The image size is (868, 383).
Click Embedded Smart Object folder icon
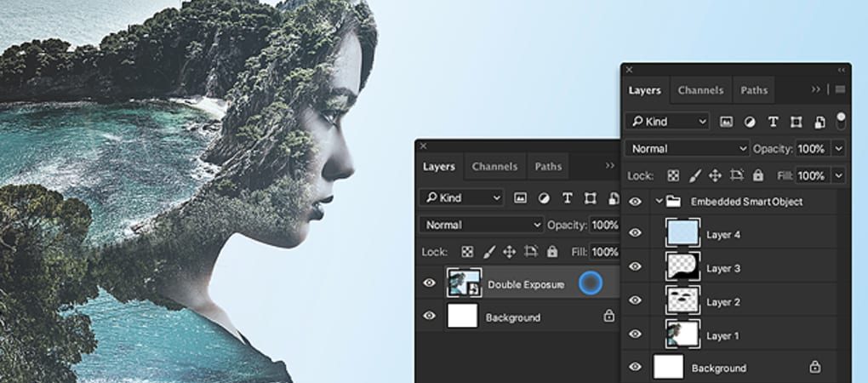pos(672,202)
